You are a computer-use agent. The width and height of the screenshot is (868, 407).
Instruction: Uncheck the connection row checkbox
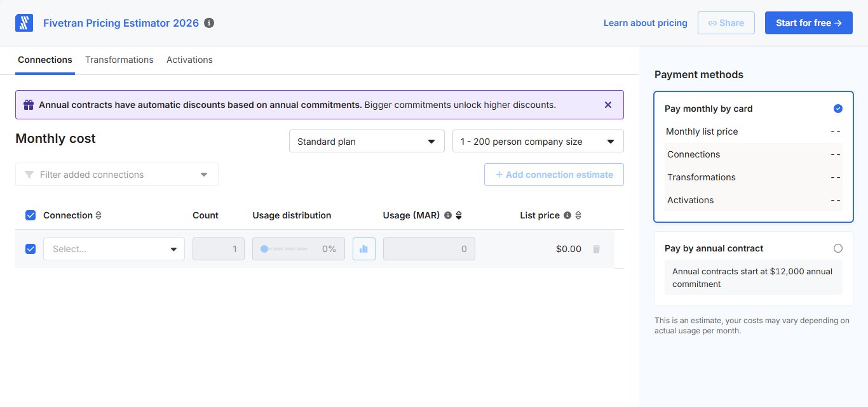pos(31,249)
